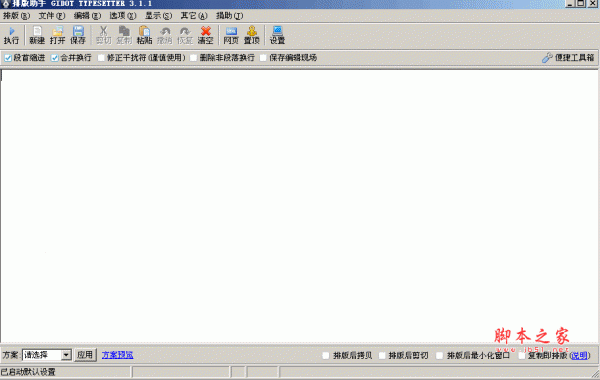Viewport: 600px width, 380px height.
Task: Enable the 删除非段落换行 checkbox
Action: [x=193, y=58]
